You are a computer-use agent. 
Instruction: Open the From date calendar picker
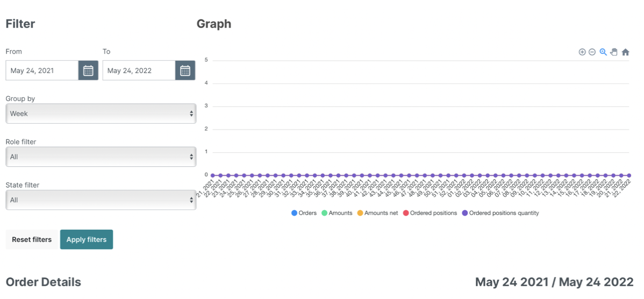point(88,70)
